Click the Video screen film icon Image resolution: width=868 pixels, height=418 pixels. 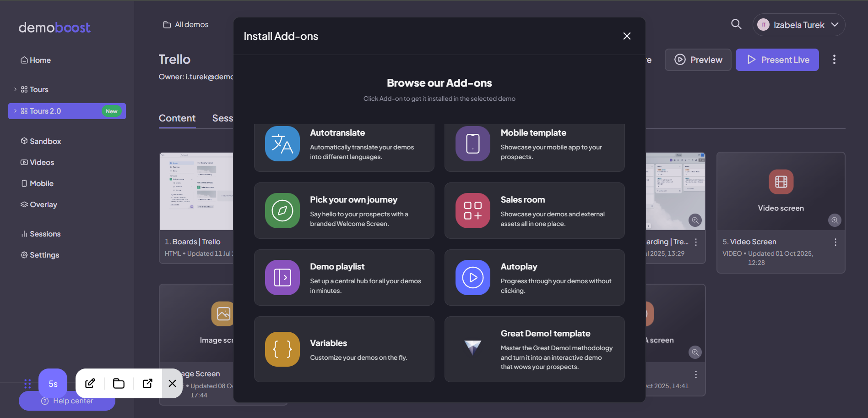781,182
